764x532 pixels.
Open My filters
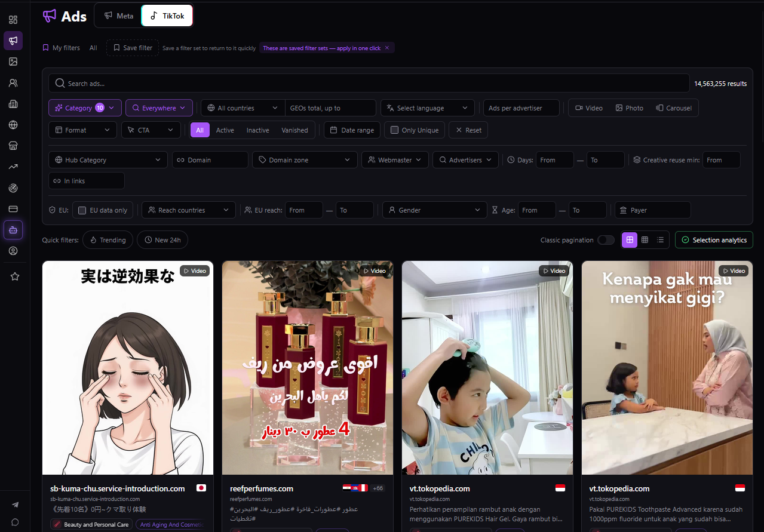pos(61,48)
